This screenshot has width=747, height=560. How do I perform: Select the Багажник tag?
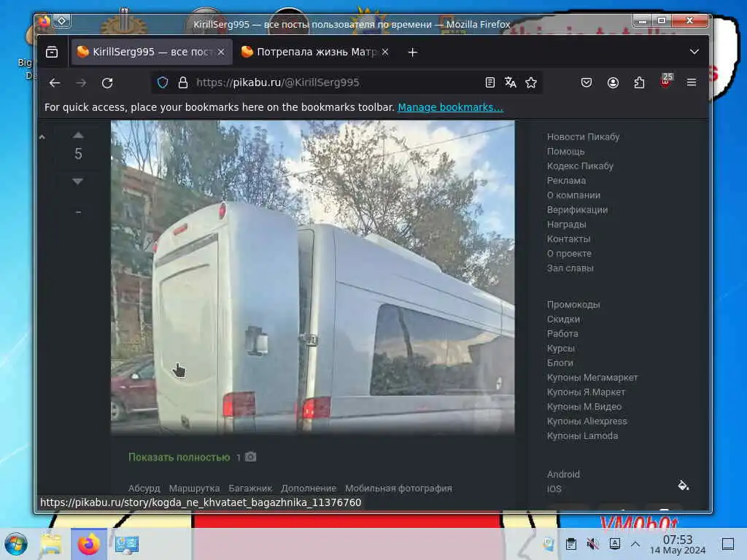click(x=250, y=488)
